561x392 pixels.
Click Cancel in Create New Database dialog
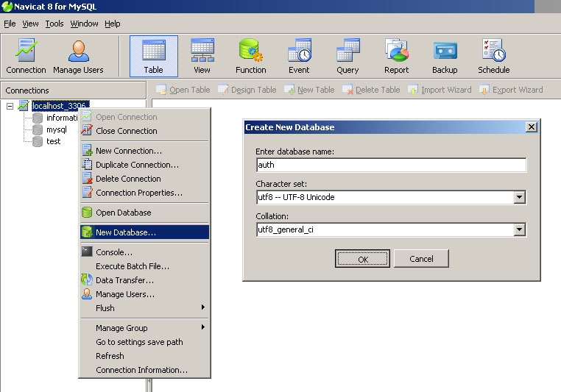421,259
